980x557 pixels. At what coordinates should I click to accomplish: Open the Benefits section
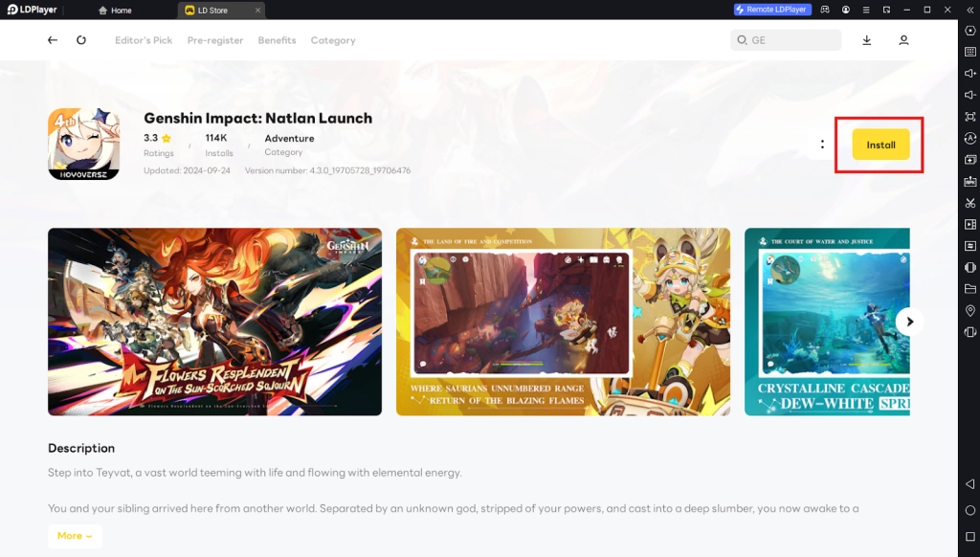point(277,40)
